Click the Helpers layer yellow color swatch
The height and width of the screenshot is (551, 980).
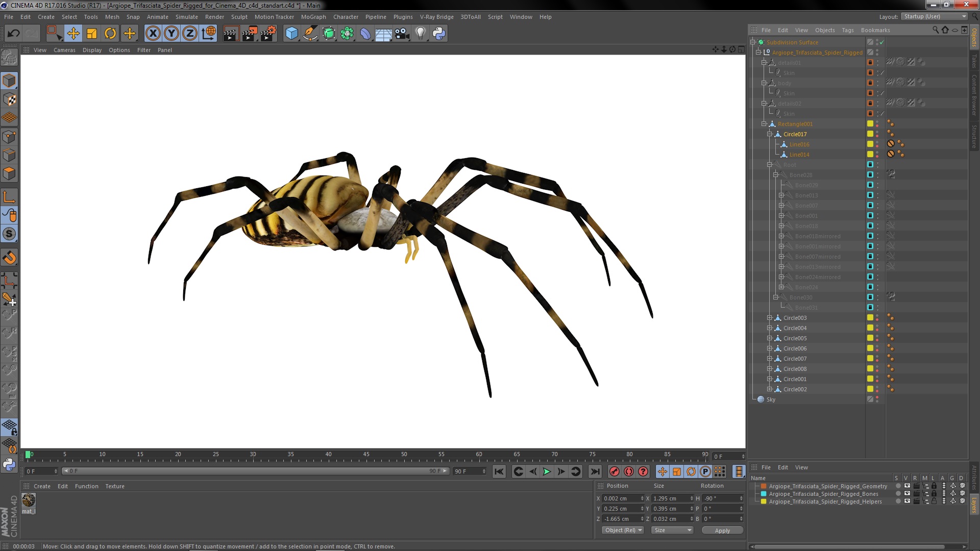coord(764,502)
